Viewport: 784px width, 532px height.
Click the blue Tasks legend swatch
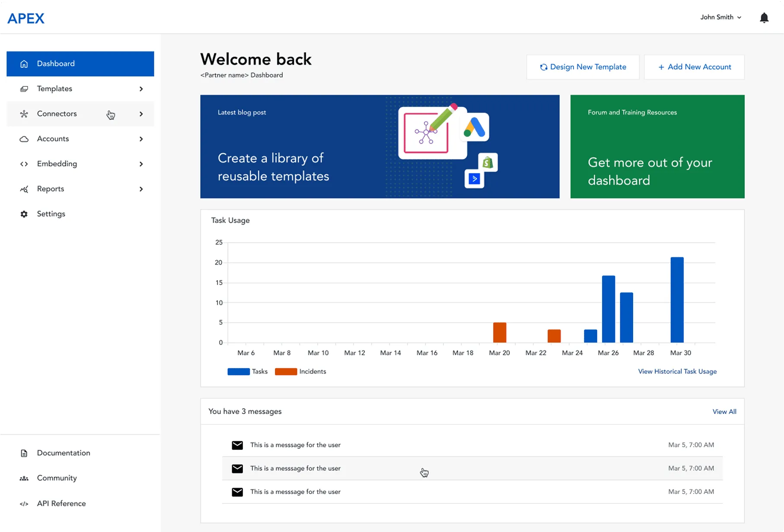(x=237, y=371)
